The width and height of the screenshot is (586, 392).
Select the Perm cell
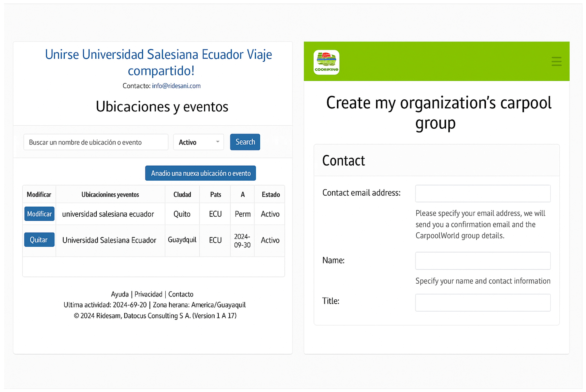pyautogui.click(x=242, y=214)
